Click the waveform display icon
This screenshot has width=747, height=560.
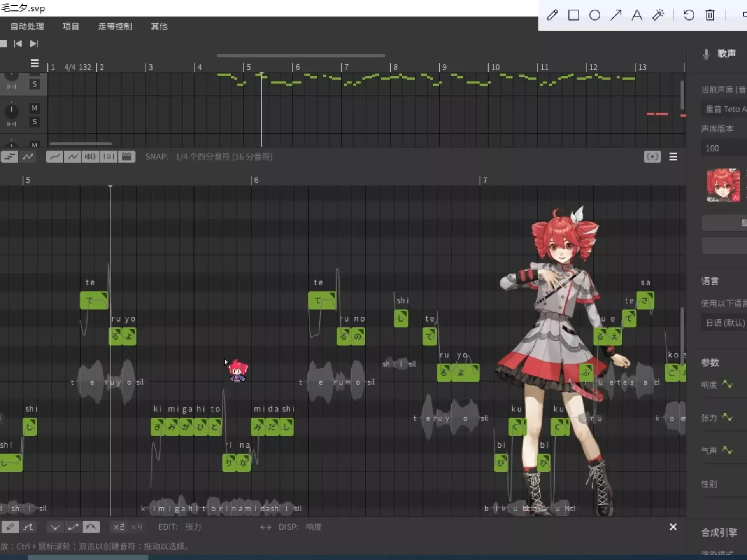pos(91,157)
